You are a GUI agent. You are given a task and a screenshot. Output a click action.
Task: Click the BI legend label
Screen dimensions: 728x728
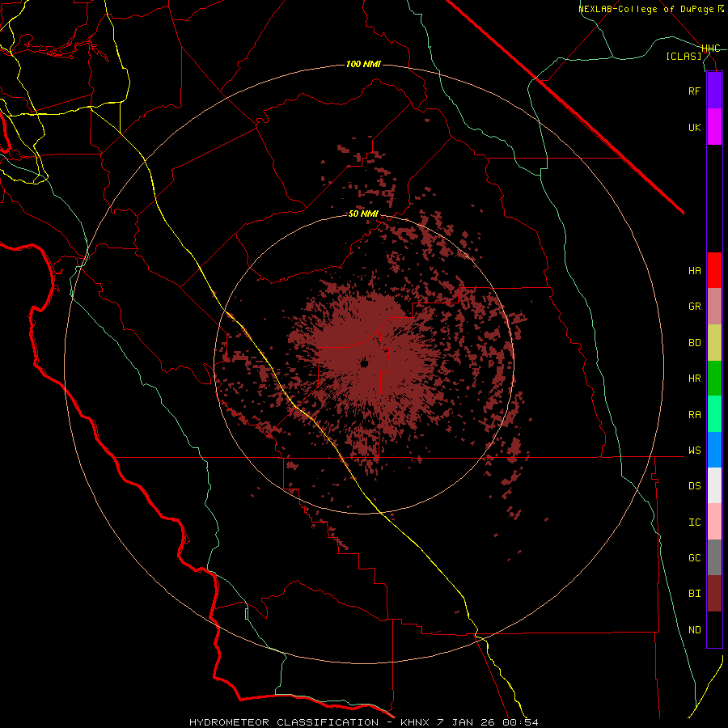694,594
